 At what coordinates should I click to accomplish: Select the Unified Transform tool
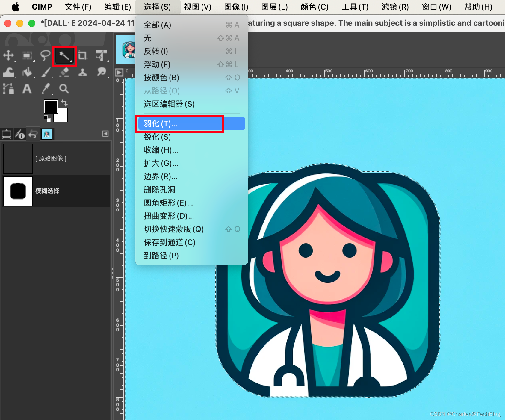point(101,55)
